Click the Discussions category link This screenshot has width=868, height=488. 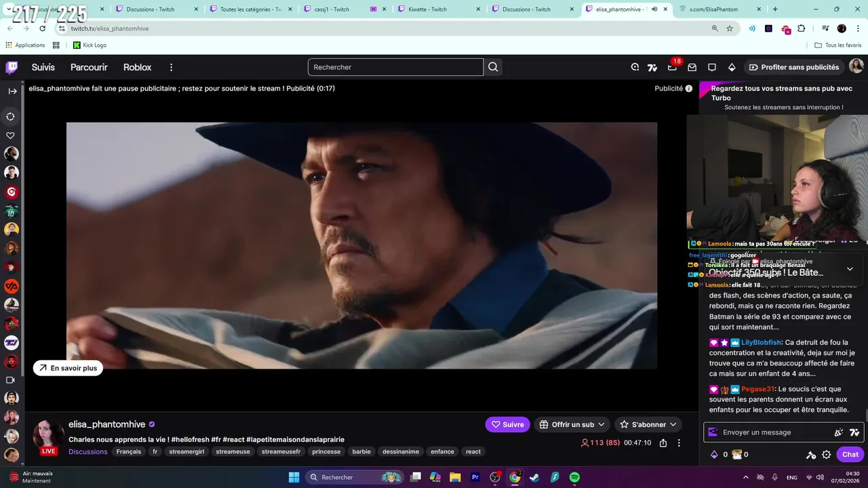click(88, 451)
